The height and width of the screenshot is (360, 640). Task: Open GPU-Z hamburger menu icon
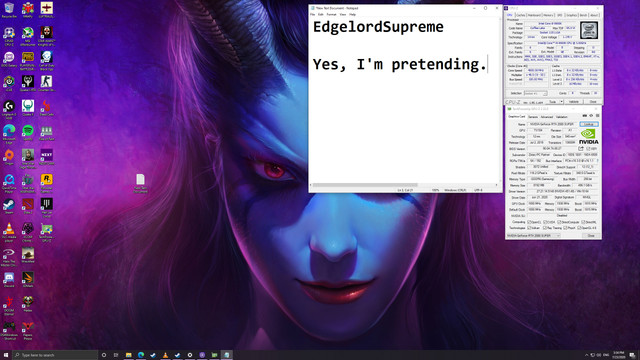click(598, 116)
